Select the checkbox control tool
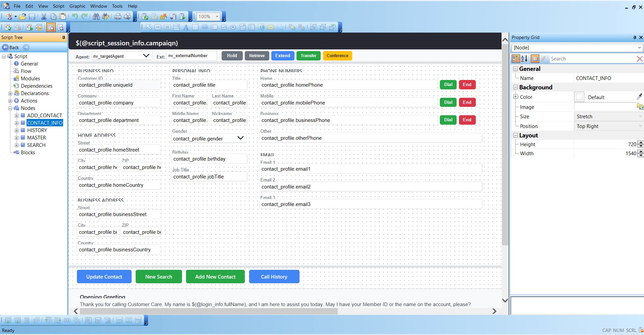The image size is (644, 335). (x=224, y=27)
